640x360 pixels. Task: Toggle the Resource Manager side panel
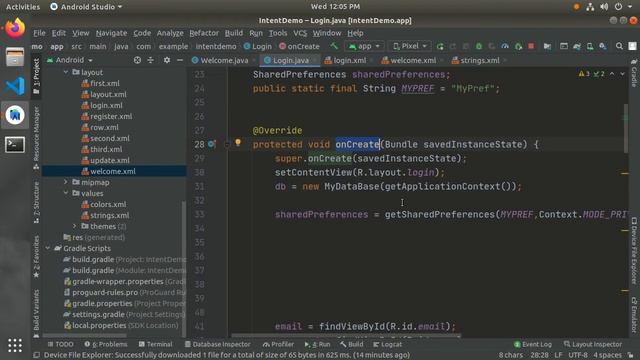click(36, 138)
